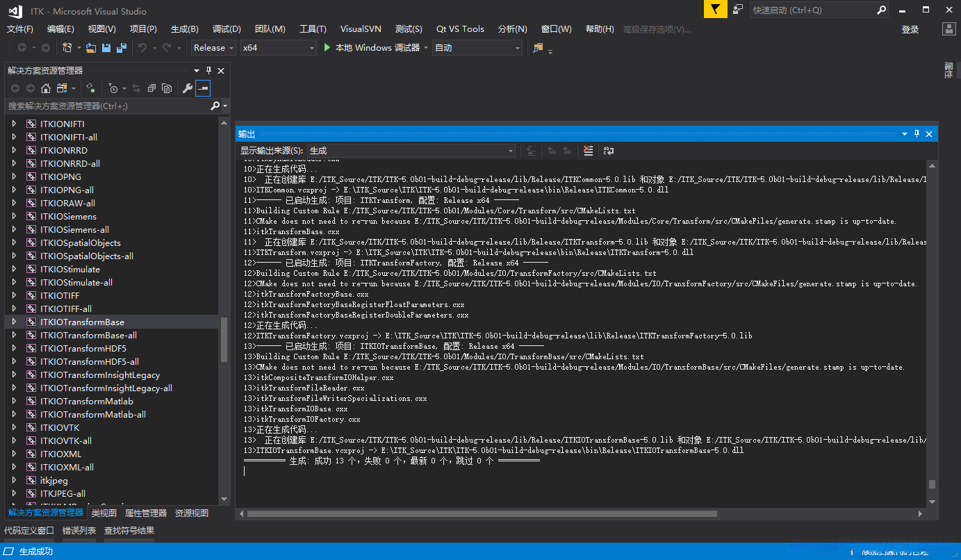Image resolution: width=961 pixels, height=560 pixels.
Task: Click the 登录 sign-in link
Action: click(910, 29)
